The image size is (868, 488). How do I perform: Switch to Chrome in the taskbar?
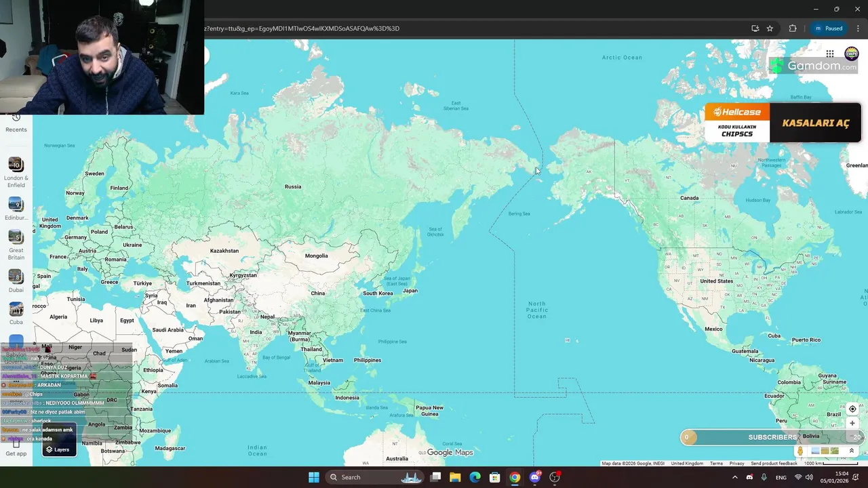515,477
